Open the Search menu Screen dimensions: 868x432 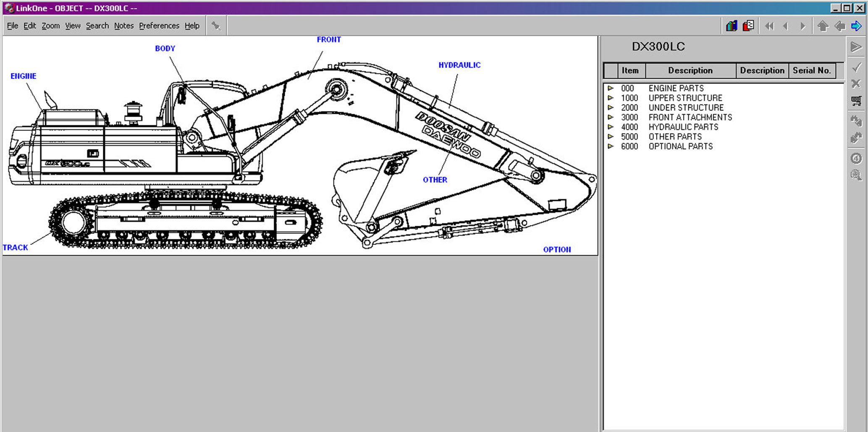tap(97, 26)
